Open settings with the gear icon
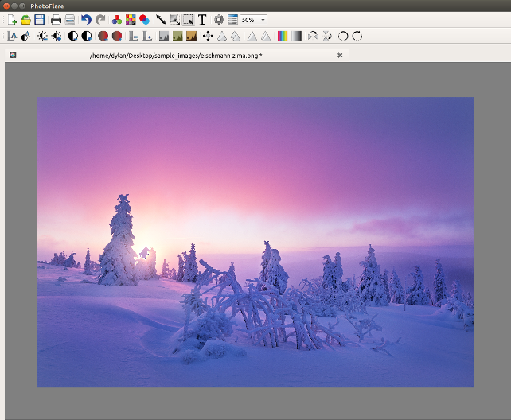 pos(219,19)
